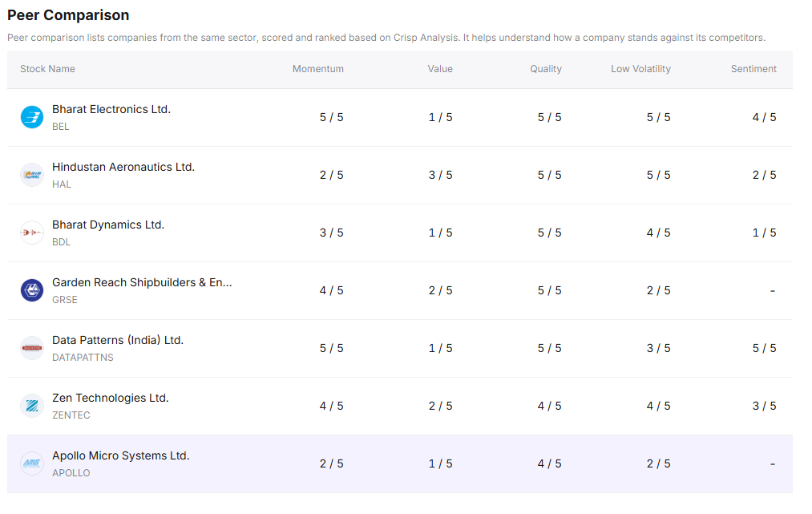
Task: Open Zen Technologies Ltd. stock link
Action: (x=111, y=398)
